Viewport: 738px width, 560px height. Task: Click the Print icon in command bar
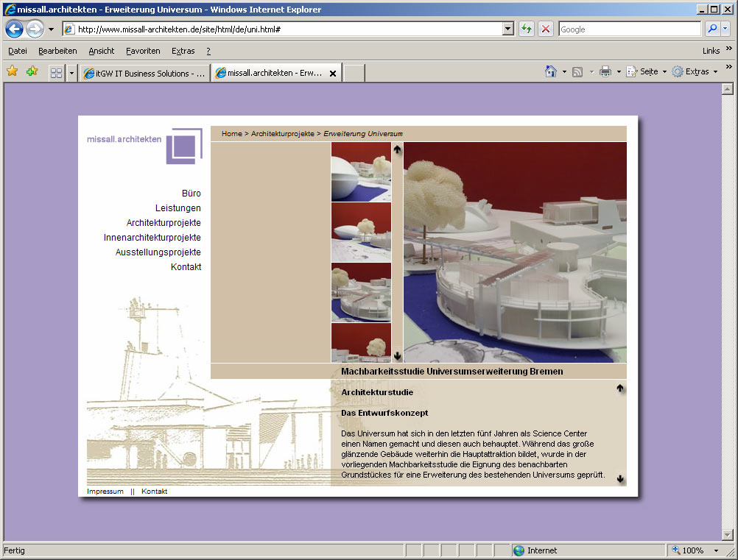click(x=605, y=71)
